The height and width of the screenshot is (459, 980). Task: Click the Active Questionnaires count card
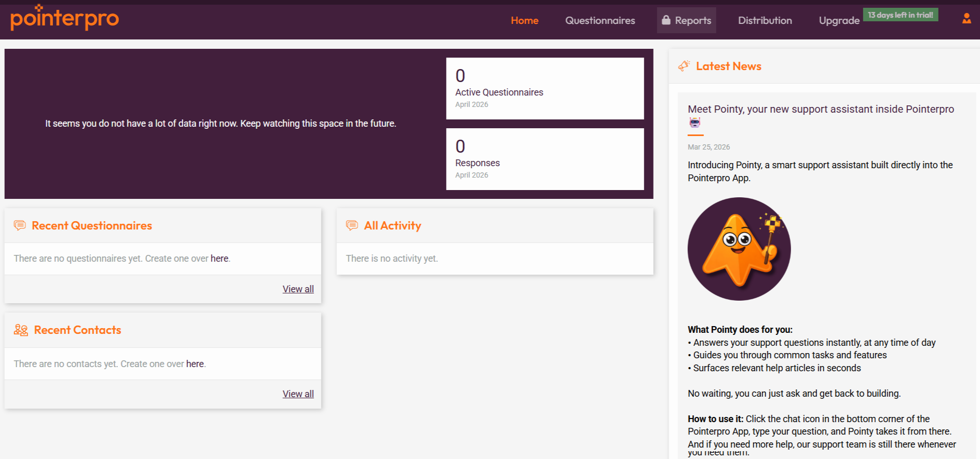[545, 88]
